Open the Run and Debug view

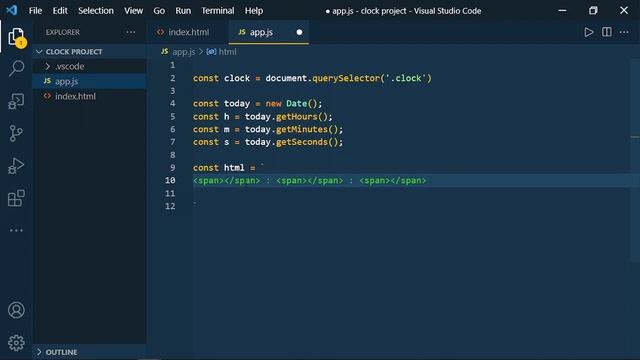coord(16,166)
